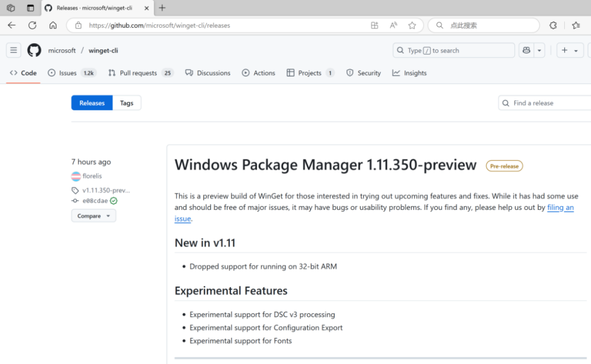
Task: Open the GitHub navigation sidebar menu
Action: pyautogui.click(x=13, y=50)
